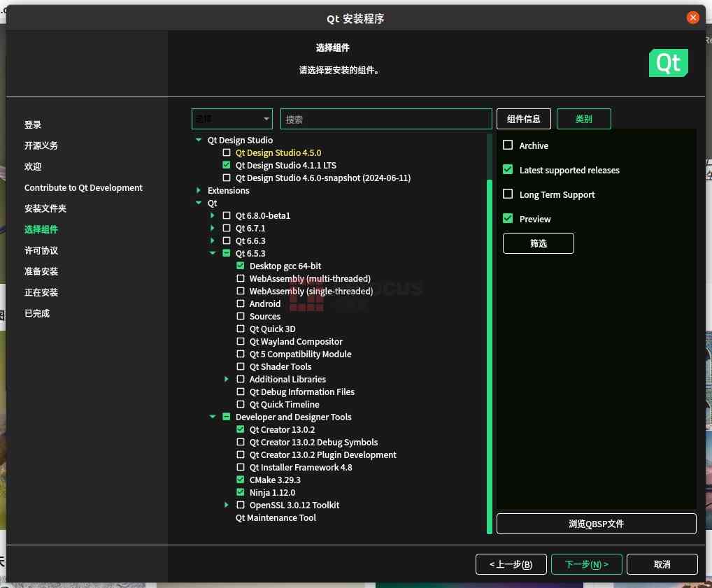Select 安装文件夹 in the sidebar
The height and width of the screenshot is (588, 712).
pyautogui.click(x=52, y=208)
